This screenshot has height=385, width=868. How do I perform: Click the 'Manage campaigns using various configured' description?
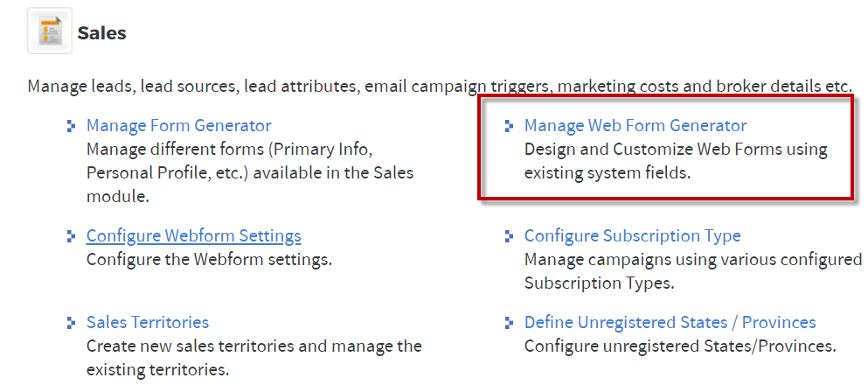coord(693,272)
